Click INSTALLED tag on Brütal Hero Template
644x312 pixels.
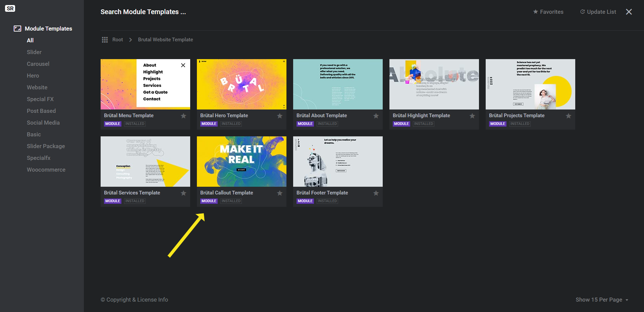coord(231,124)
